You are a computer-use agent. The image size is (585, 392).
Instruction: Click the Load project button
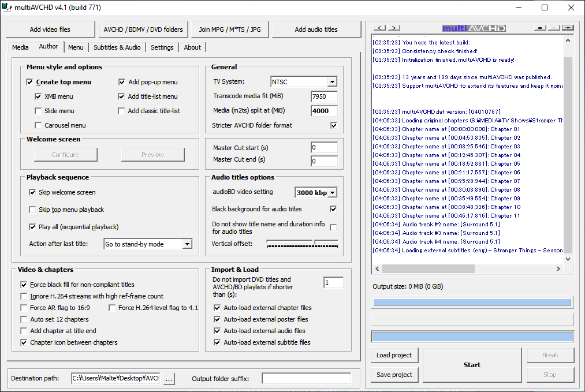click(394, 356)
